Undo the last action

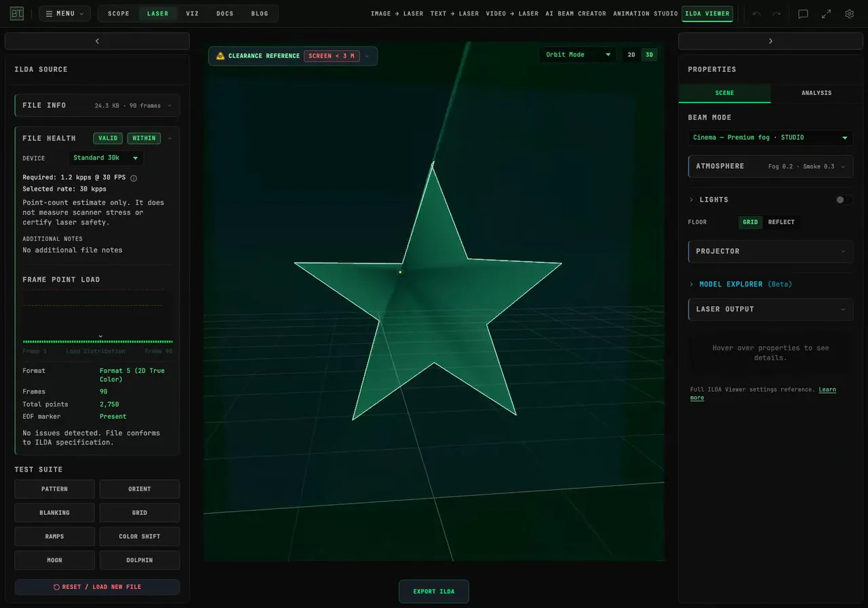click(757, 14)
